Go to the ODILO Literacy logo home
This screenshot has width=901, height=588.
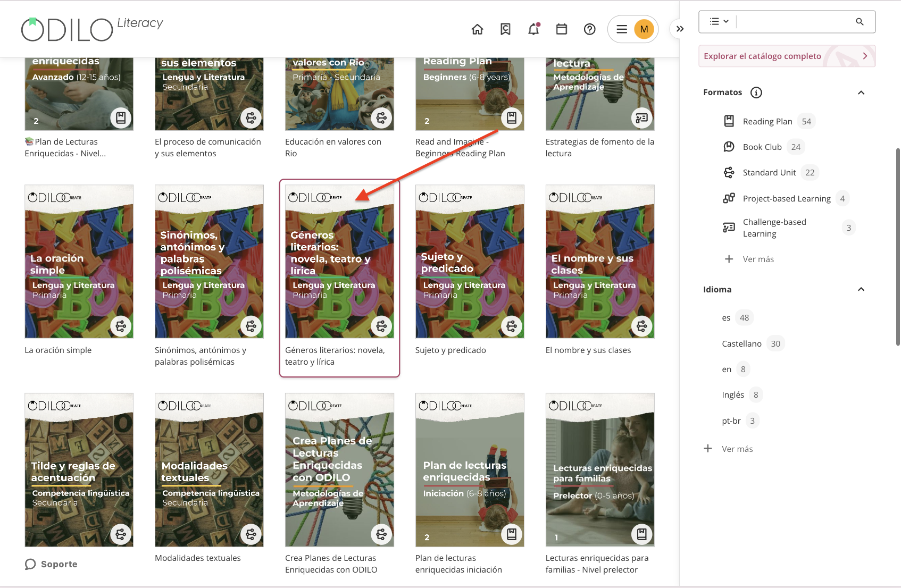(92, 29)
